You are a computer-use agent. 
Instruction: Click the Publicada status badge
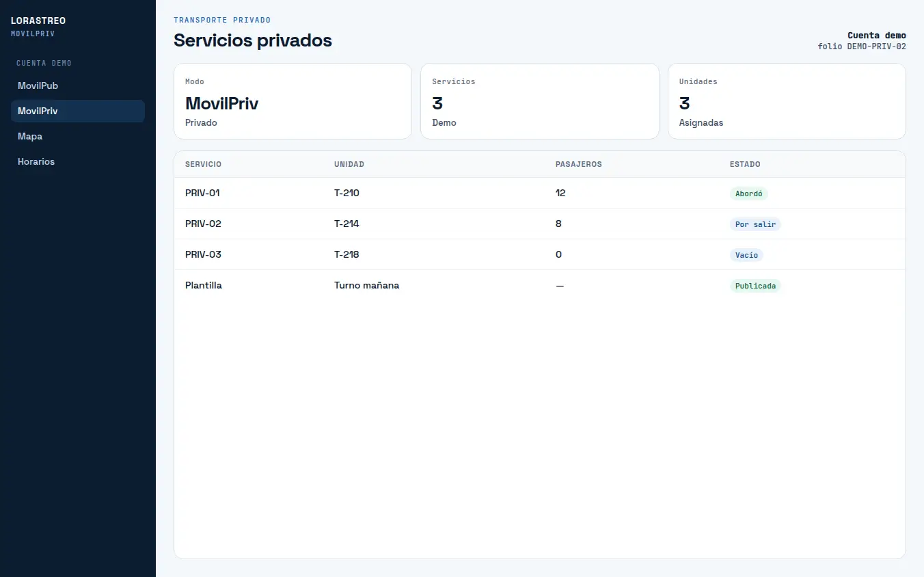pyautogui.click(x=755, y=286)
